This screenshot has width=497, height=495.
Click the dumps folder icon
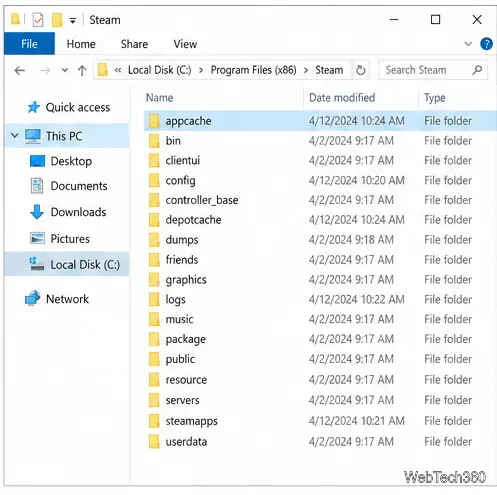[154, 240]
